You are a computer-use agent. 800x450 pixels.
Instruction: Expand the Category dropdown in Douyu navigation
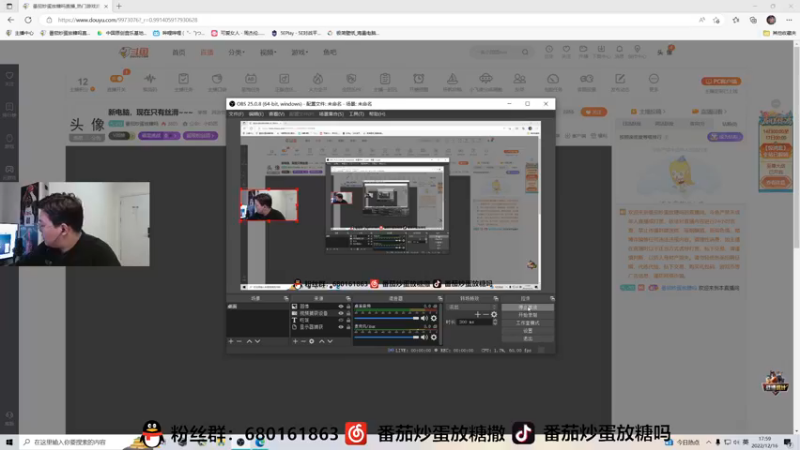(x=236, y=52)
